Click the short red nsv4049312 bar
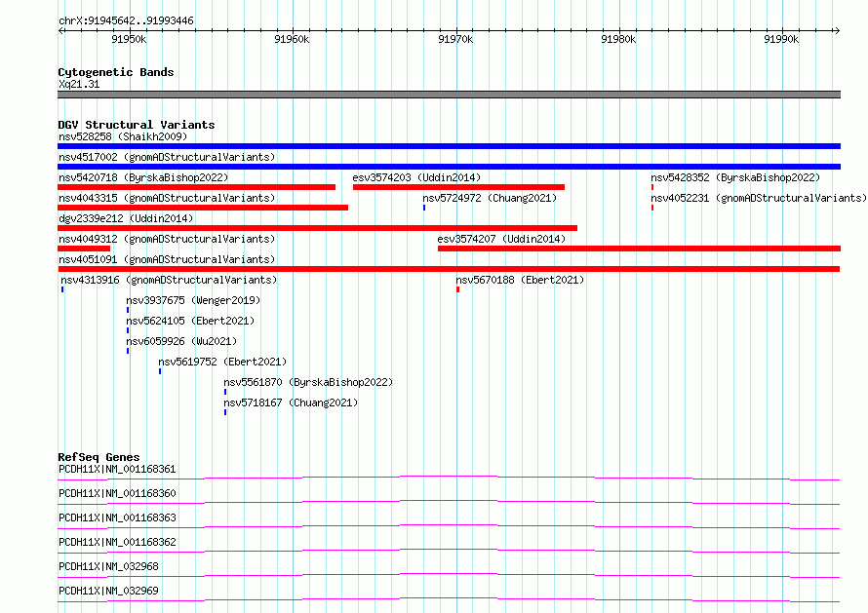 point(84,249)
